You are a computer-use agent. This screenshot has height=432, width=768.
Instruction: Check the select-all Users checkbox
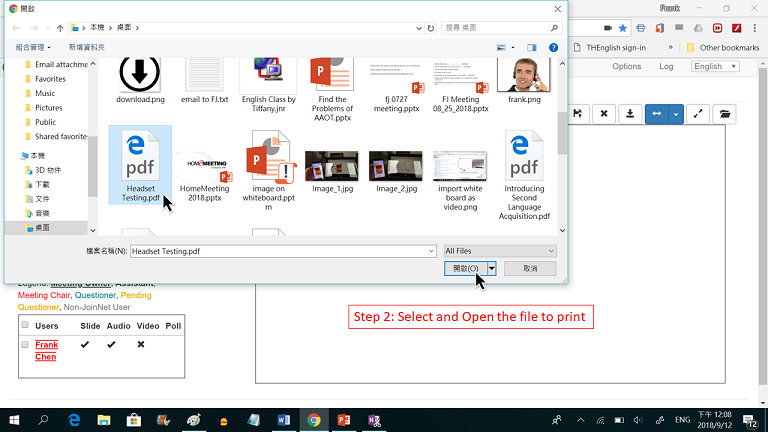(x=25, y=325)
